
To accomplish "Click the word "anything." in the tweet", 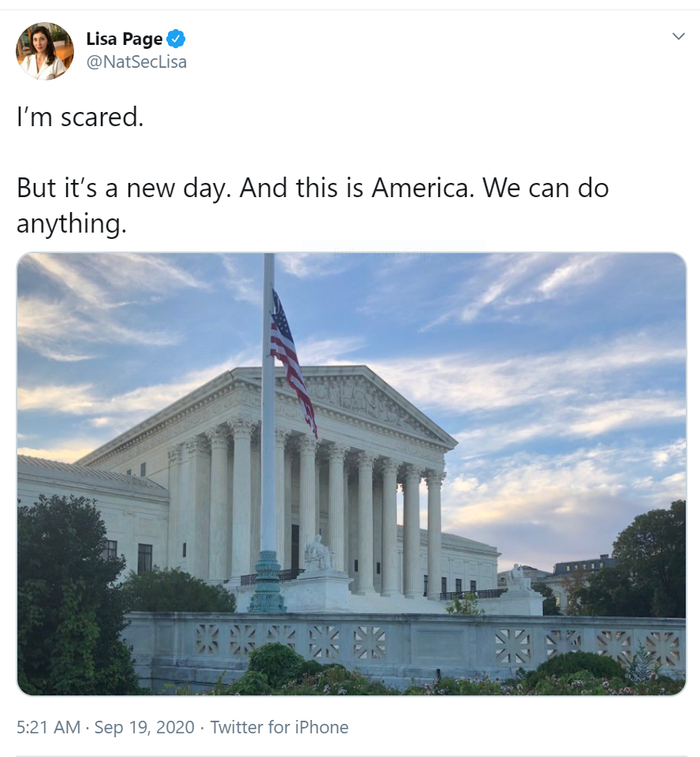I will pos(72,223).
